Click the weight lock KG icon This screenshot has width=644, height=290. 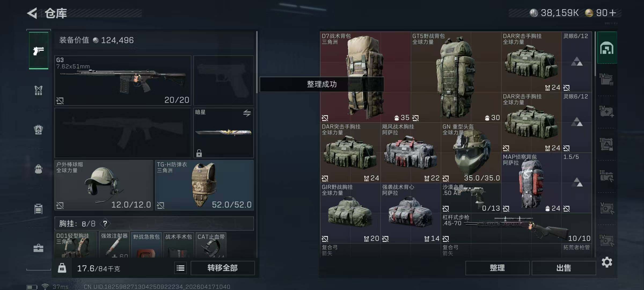(62, 268)
